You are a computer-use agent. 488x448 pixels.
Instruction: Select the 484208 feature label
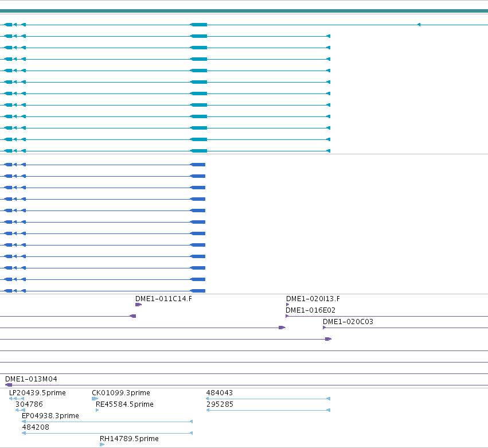pos(36,427)
